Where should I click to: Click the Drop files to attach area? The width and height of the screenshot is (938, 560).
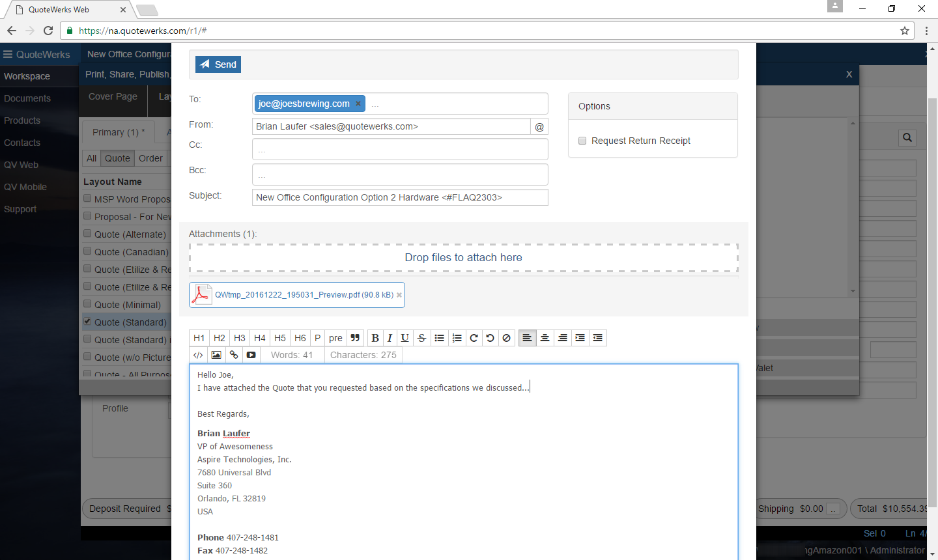click(x=464, y=258)
